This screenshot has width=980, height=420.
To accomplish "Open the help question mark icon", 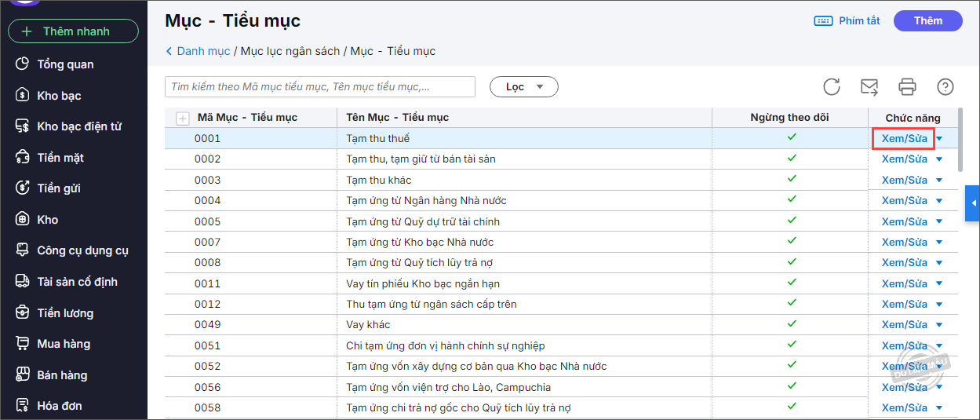I will 945,86.
